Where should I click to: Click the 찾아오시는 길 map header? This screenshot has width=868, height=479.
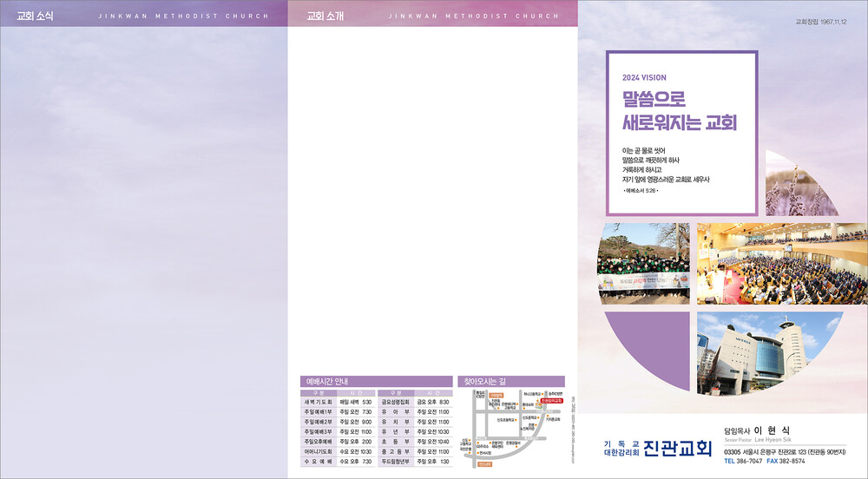[x=485, y=381]
